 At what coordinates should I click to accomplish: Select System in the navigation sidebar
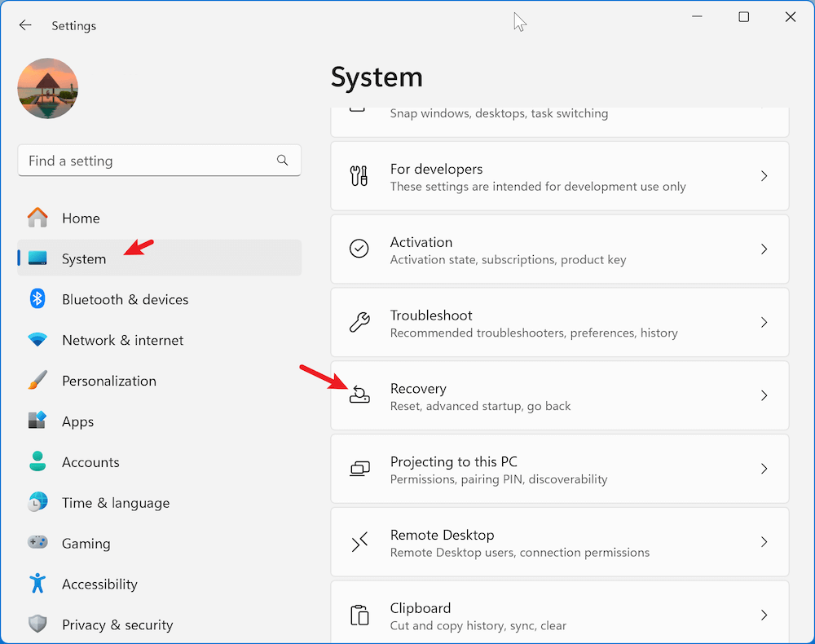point(84,258)
